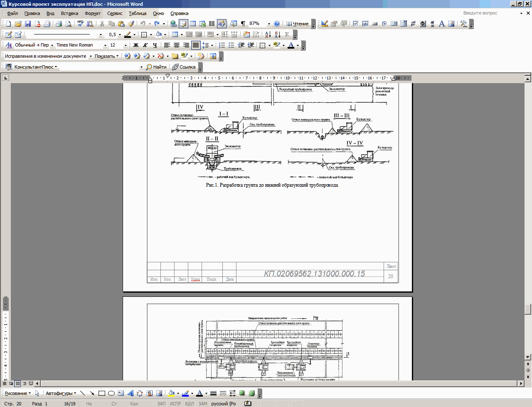The image size is (532, 407).
Task: Open the Рисование drawing menu button
Action: [17, 393]
